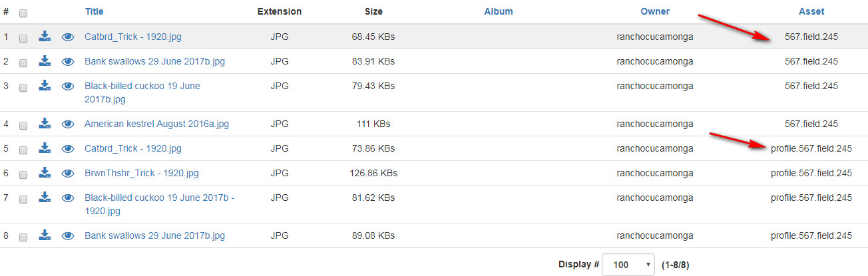
Task: Select the checkbox for row 6
Action: [23, 174]
